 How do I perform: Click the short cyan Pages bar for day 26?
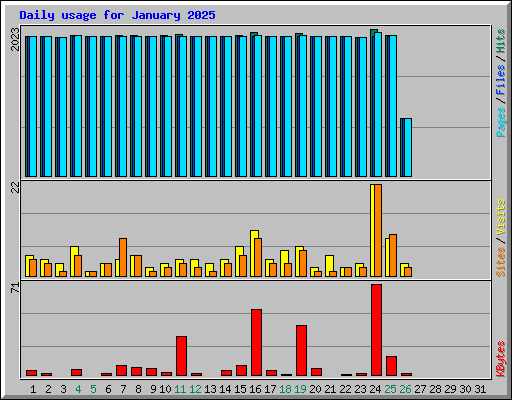click(408, 147)
